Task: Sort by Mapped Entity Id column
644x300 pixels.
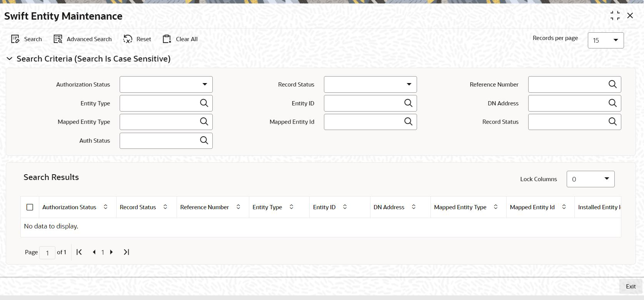Action: tap(564, 207)
